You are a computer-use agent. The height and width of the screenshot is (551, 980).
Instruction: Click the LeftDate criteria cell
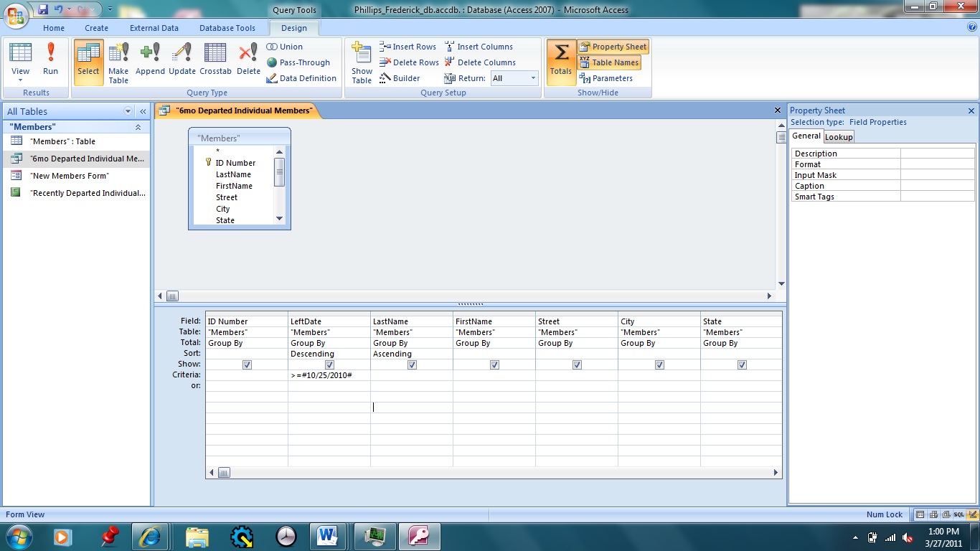pyautogui.click(x=329, y=375)
